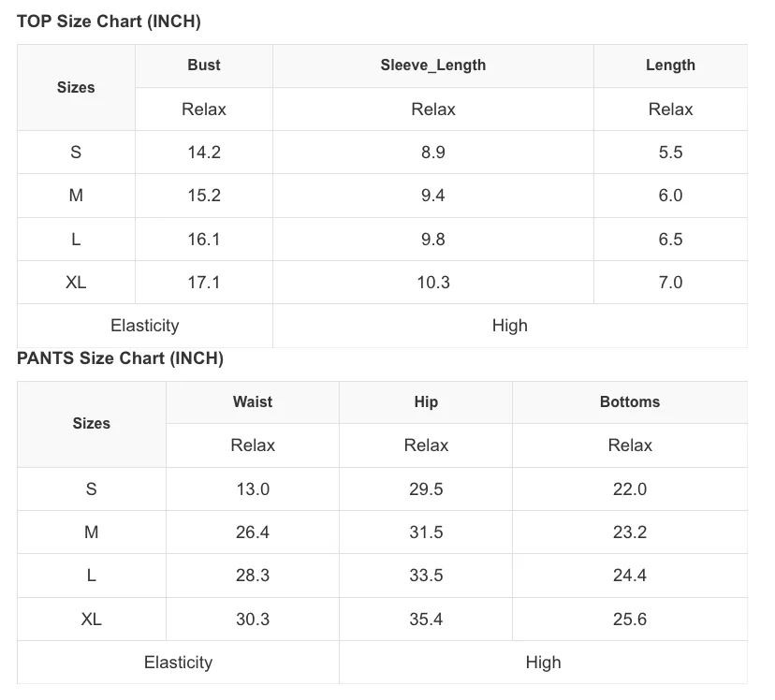Click the waist value 13.0
The image size is (775, 700).
[x=253, y=489]
